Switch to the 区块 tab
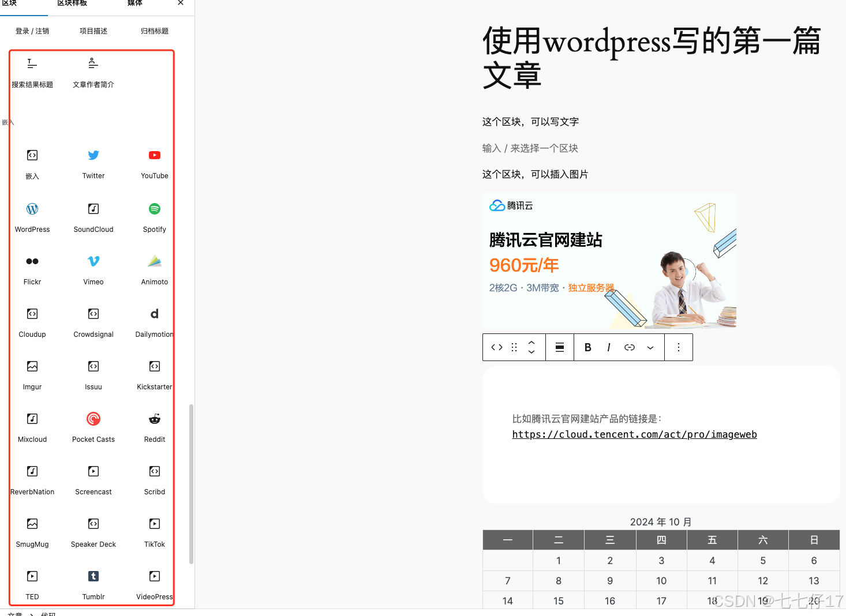This screenshot has height=616, width=846. click(x=10, y=3)
